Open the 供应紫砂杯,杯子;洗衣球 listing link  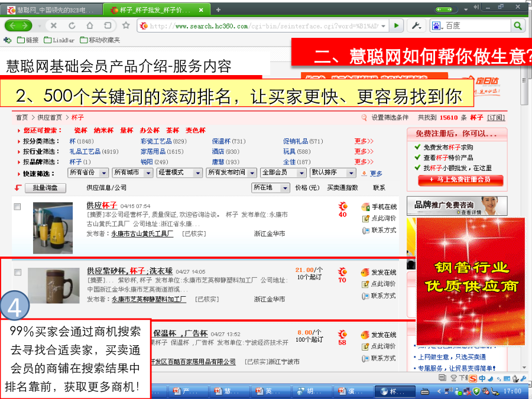[x=129, y=271]
